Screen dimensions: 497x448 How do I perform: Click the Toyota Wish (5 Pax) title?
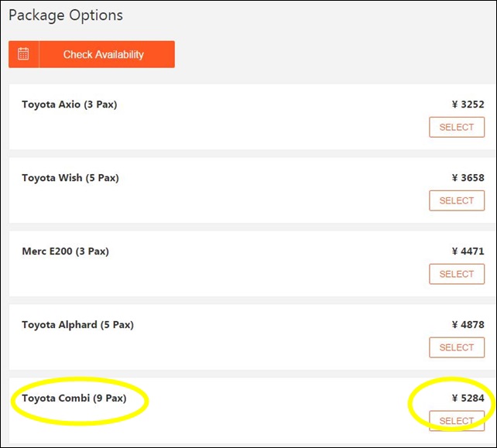(70, 178)
